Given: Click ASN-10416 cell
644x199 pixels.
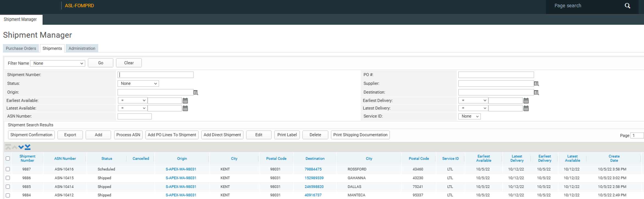Looking at the screenshot, I should coord(64,169).
